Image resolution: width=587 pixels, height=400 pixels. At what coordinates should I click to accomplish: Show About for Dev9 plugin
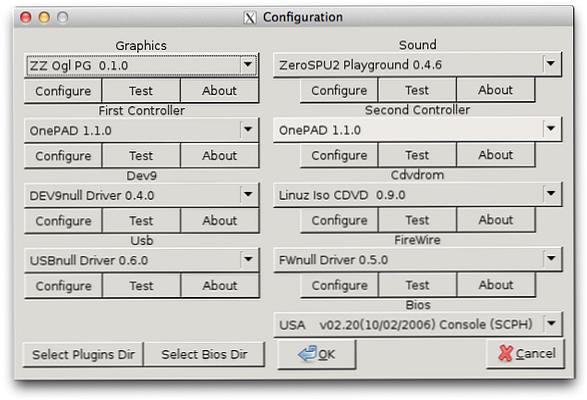click(219, 221)
